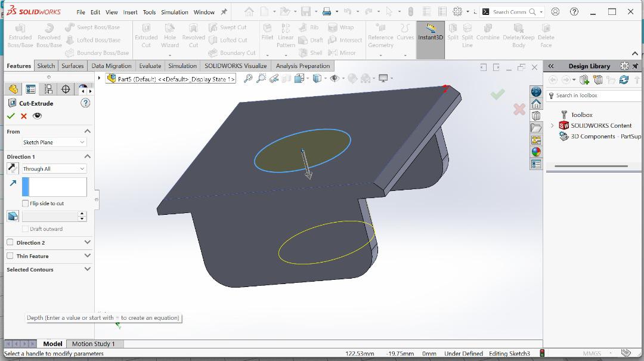Click the Refresh icon in Design Library
Image resolution: width=644 pixels, height=361 pixels.
click(x=624, y=79)
